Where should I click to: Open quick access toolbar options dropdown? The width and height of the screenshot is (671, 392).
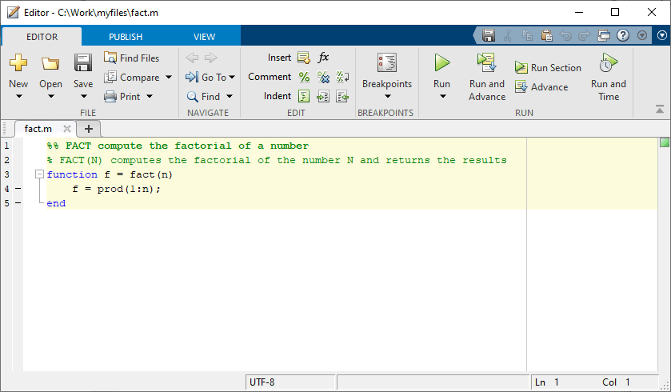click(642, 36)
